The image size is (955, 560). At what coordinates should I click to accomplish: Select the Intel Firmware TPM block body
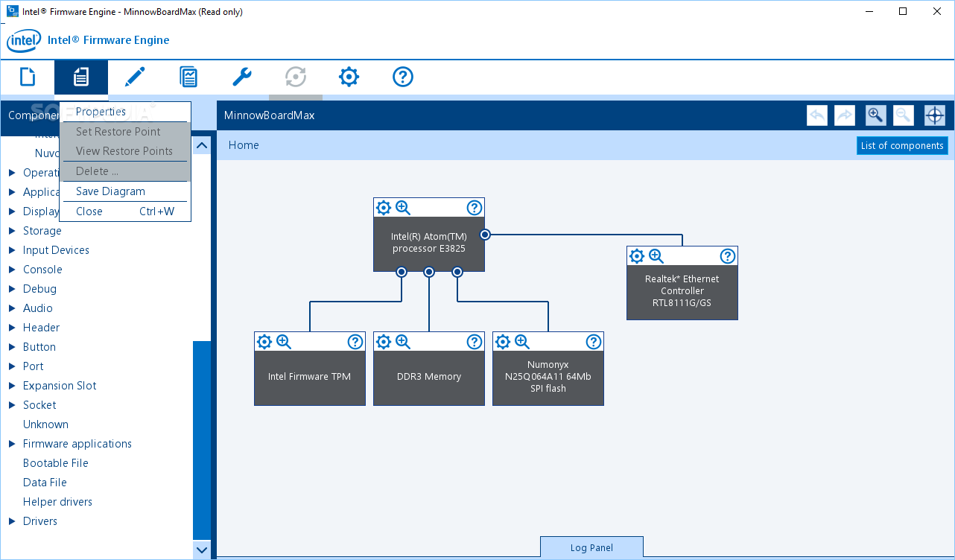point(310,378)
